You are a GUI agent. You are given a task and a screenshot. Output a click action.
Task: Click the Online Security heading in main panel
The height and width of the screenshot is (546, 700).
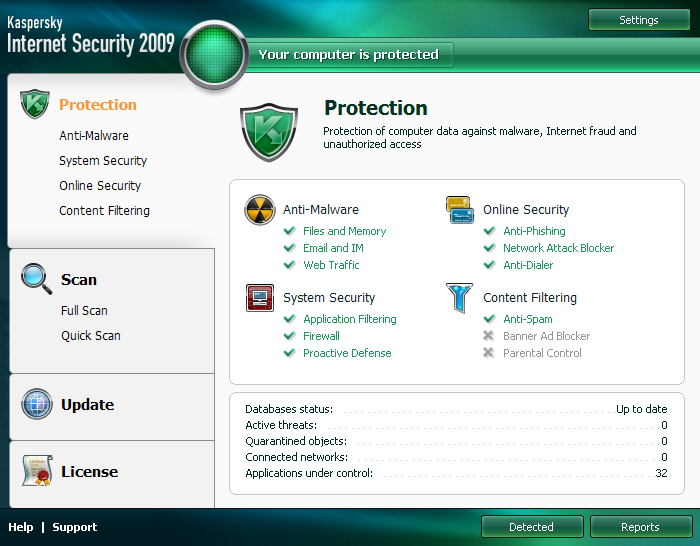(526, 209)
